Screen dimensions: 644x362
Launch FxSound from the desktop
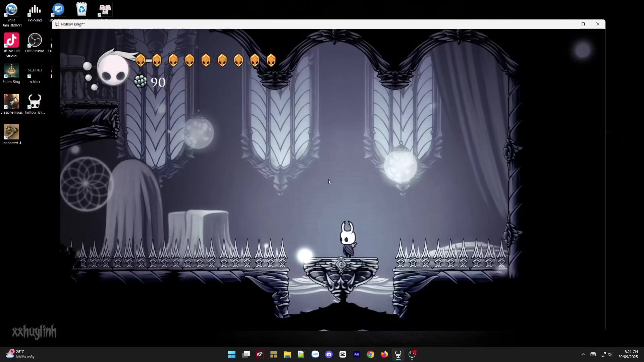tap(35, 13)
